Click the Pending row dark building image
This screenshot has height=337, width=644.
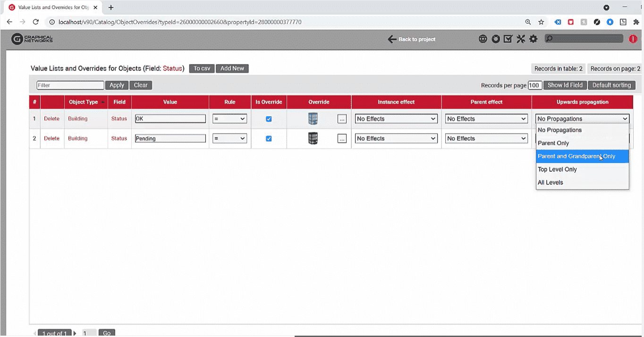(x=313, y=138)
